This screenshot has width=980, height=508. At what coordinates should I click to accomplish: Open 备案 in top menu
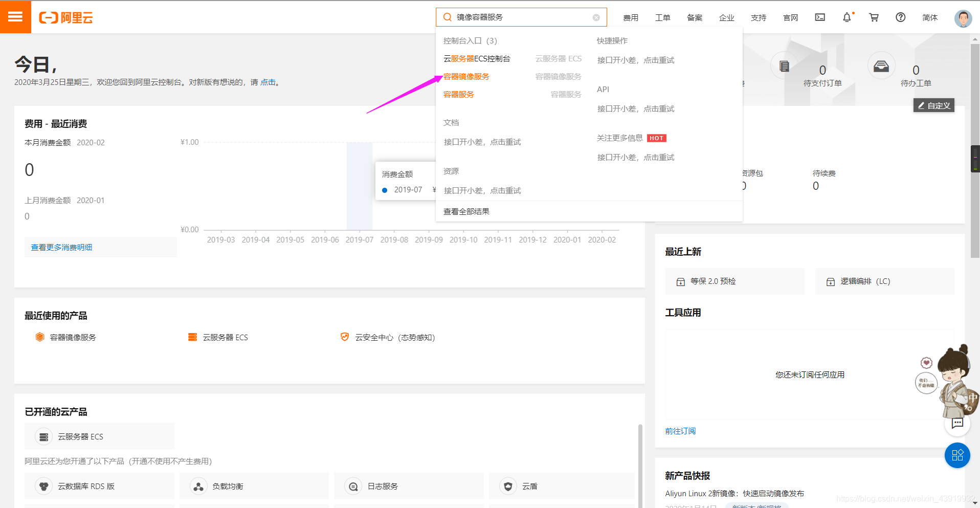pyautogui.click(x=695, y=17)
